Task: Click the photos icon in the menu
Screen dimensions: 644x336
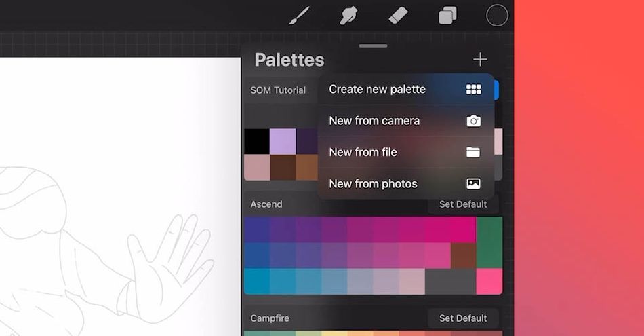Action: [473, 183]
